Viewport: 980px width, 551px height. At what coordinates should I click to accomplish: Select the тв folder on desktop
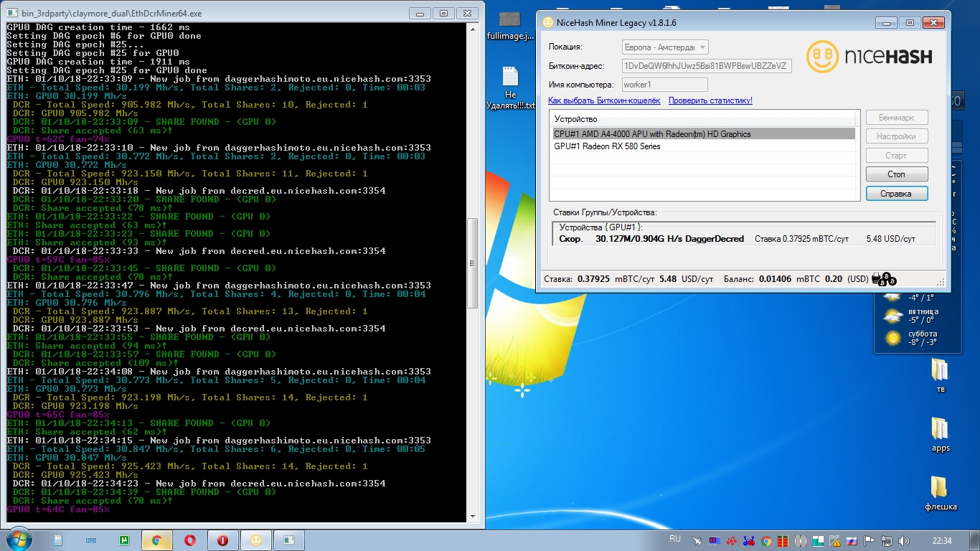[941, 376]
